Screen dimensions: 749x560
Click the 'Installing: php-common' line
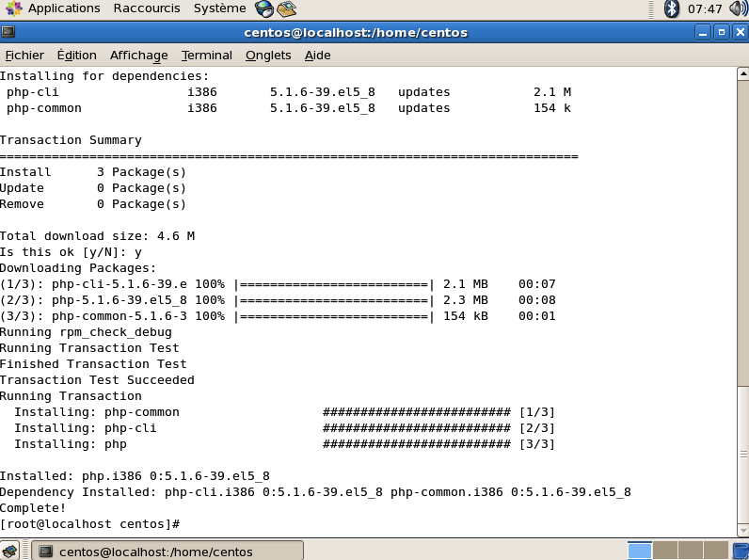click(97, 412)
